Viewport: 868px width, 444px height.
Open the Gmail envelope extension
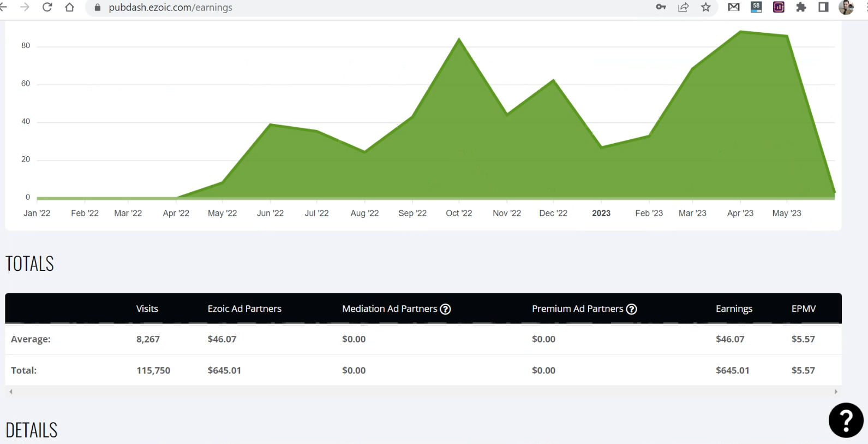coord(734,7)
